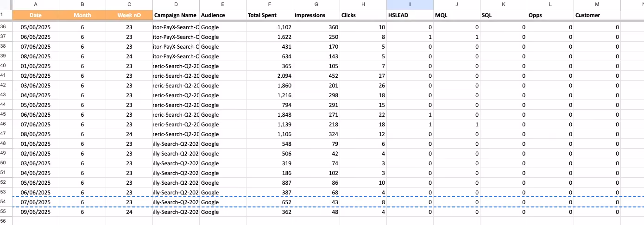The width and height of the screenshot is (644, 225).
Task: Select row 36 by its number
Action: (6, 27)
